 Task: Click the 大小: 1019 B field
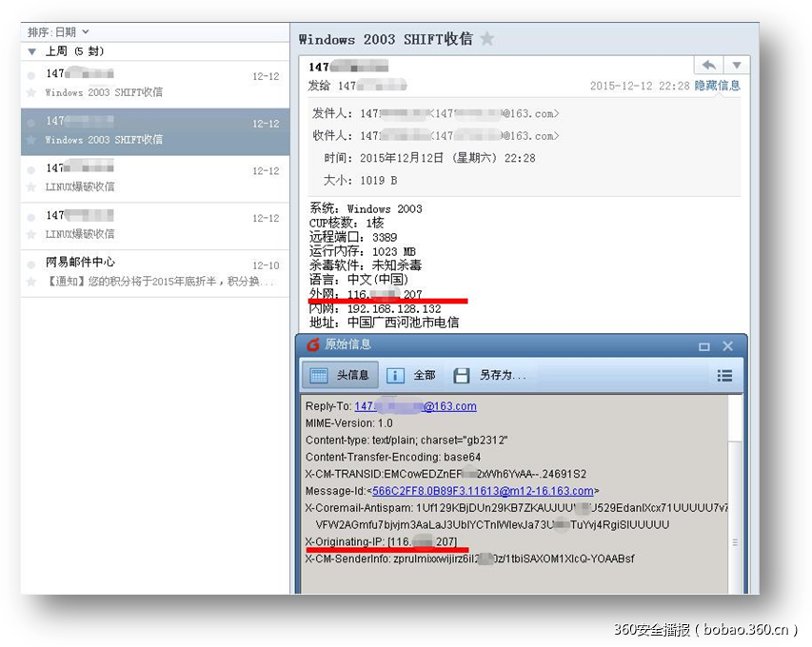pyautogui.click(x=361, y=180)
